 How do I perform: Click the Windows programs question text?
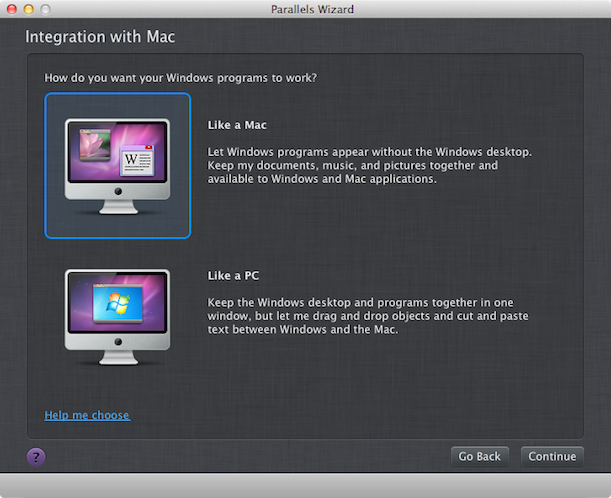pyautogui.click(x=180, y=78)
